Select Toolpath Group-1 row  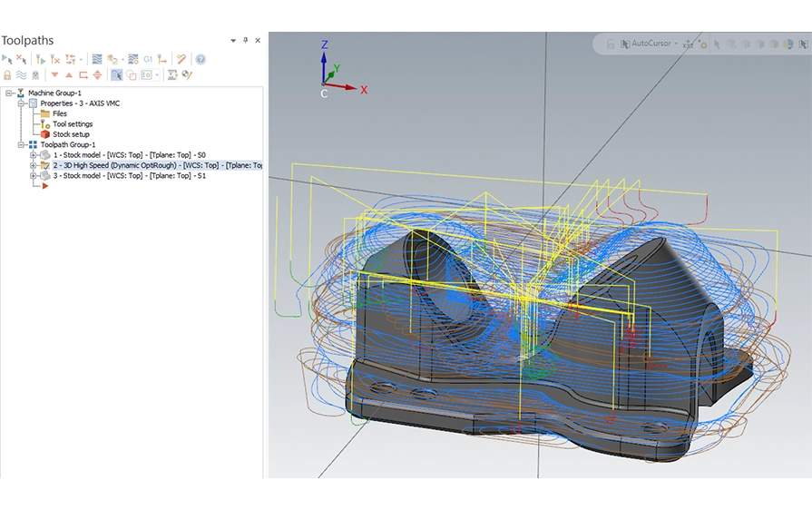click(x=68, y=145)
